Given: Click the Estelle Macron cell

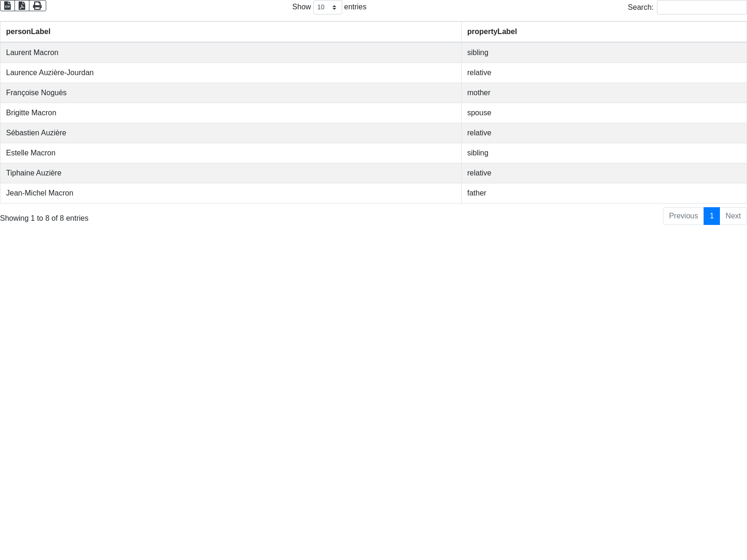Looking at the screenshot, I should point(231,153).
